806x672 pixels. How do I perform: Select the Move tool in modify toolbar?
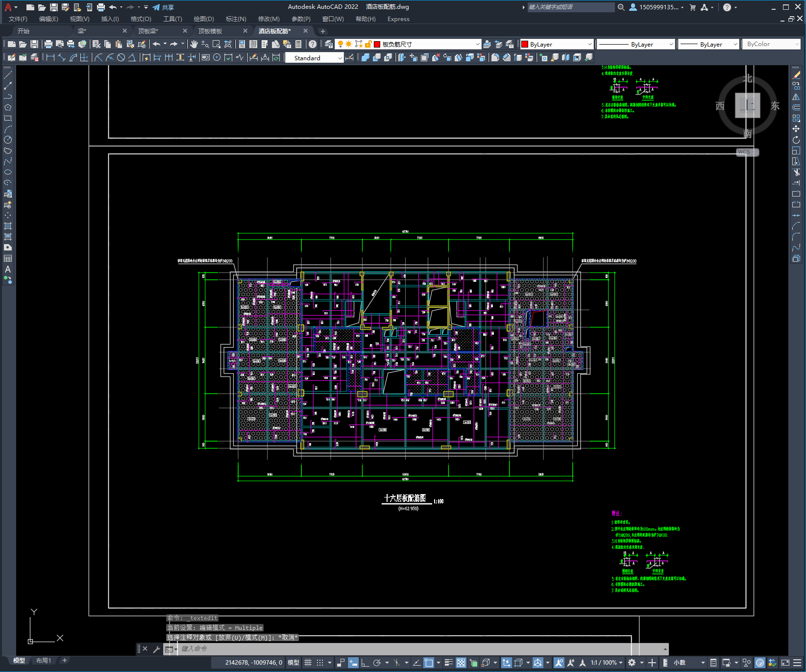pos(796,129)
